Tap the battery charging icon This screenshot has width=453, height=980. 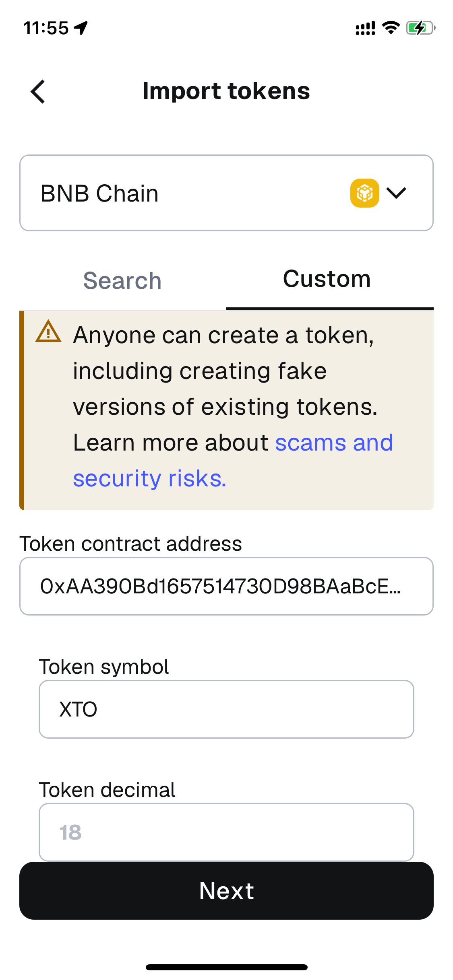[x=420, y=28]
